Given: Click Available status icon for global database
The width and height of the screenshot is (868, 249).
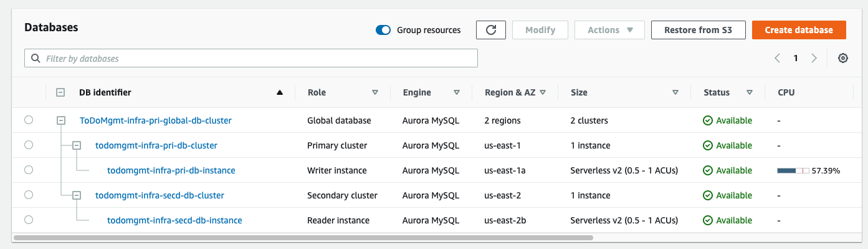Looking at the screenshot, I should (x=708, y=120).
